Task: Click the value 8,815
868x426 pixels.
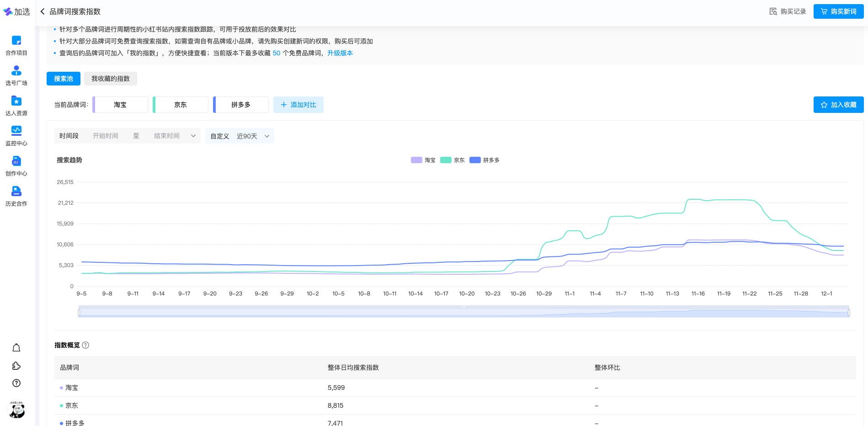Action: [335, 405]
